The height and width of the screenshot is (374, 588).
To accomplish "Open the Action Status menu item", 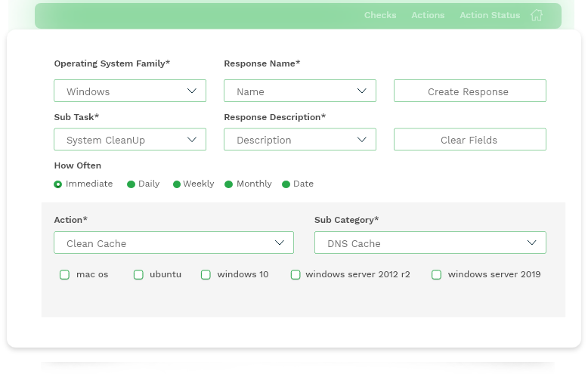I will pos(490,15).
